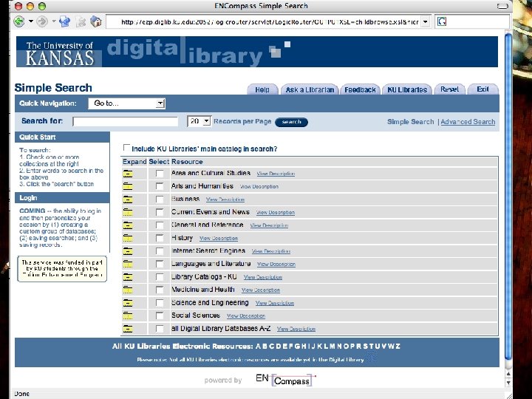View Description for Medicine and Health

[261, 290]
